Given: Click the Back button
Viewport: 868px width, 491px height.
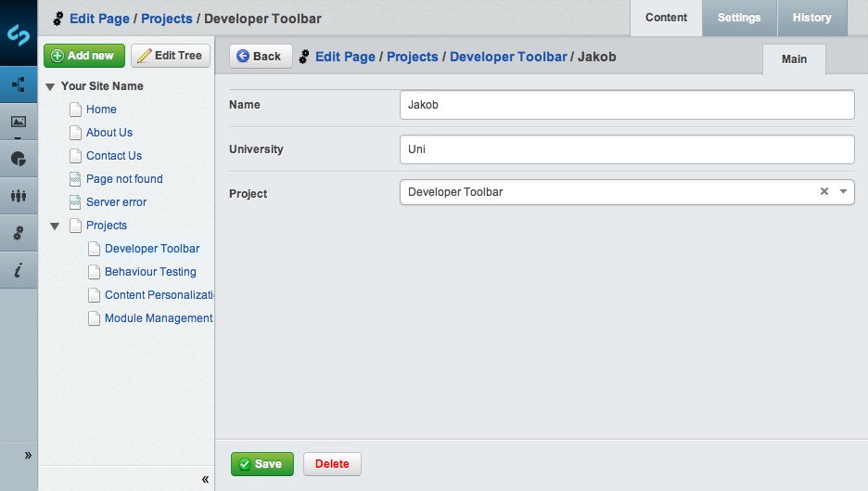Looking at the screenshot, I should click(260, 57).
